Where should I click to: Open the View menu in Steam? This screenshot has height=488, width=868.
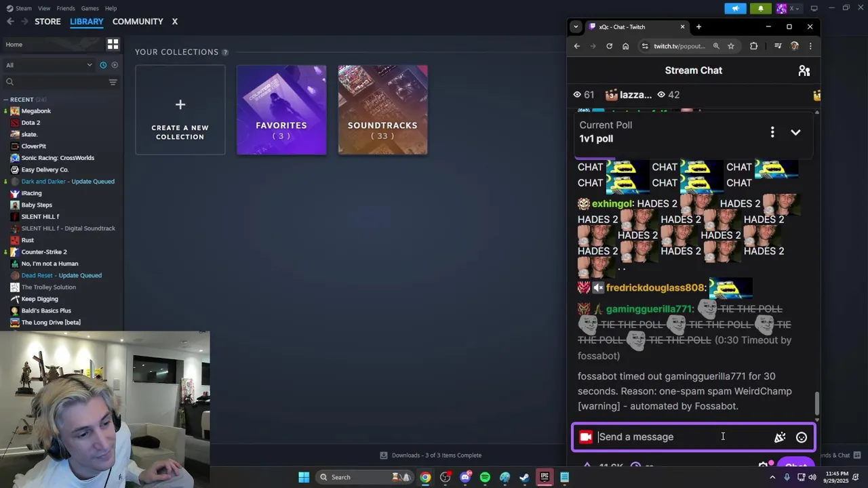(x=44, y=8)
